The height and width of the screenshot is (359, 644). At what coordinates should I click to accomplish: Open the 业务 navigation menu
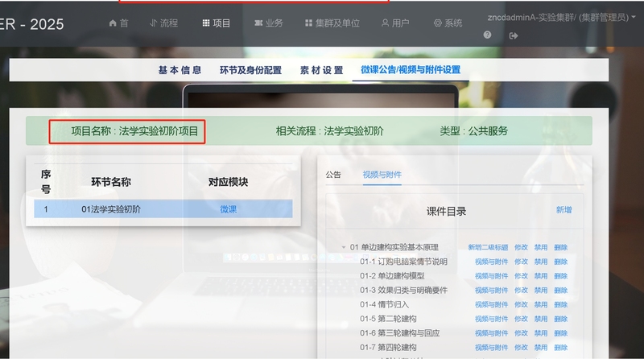click(x=269, y=23)
